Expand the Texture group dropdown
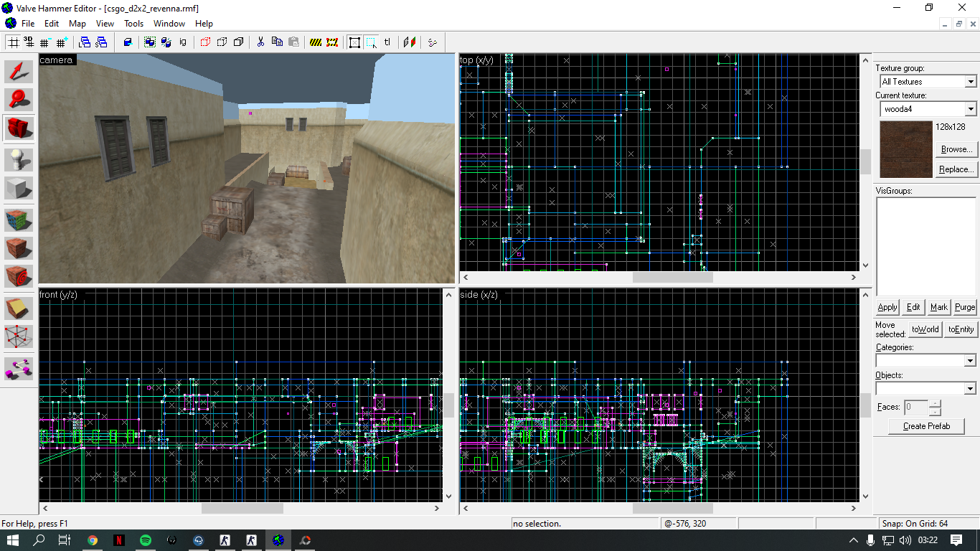This screenshot has width=980, height=551. [928, 82]
